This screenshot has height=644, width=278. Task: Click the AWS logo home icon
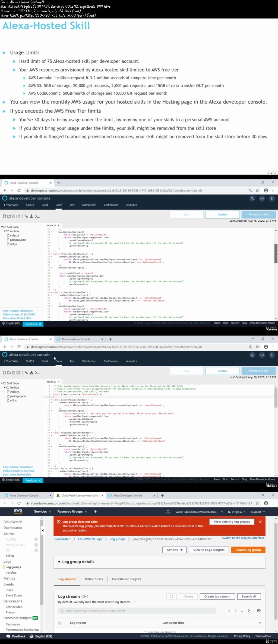point(18,511)
